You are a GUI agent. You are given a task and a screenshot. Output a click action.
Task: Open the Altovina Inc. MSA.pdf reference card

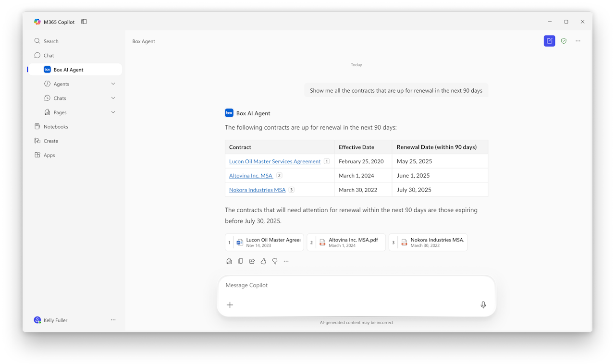[346, 243]
